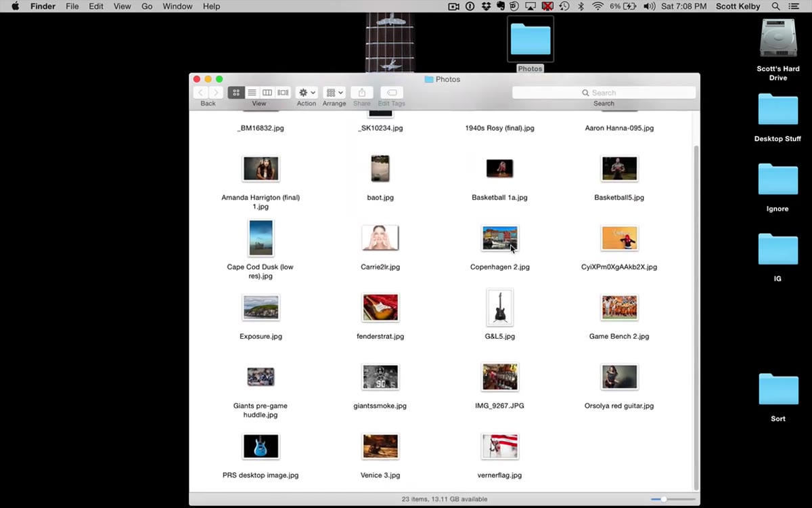This screenshot has height=508, width=812.
Task: Select Giants pre-game huddle thumbnail
Action: click(261, 377)
